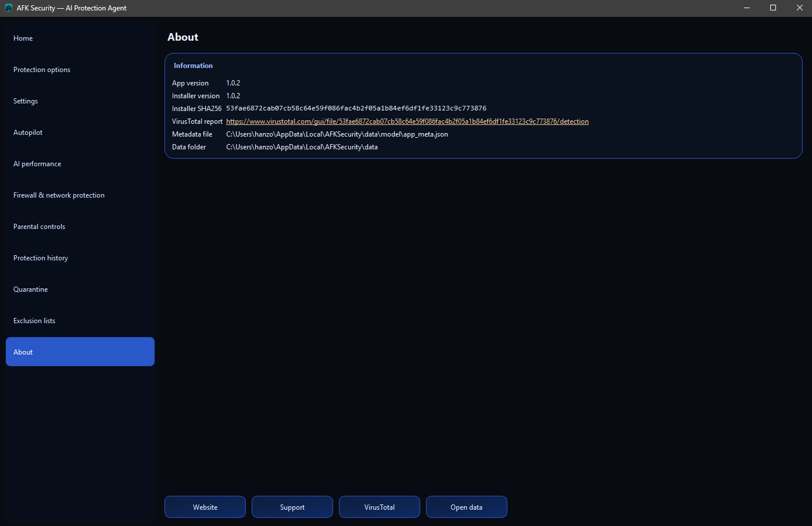Click the Information panel header
812x526 pixels.
point(193,65)
